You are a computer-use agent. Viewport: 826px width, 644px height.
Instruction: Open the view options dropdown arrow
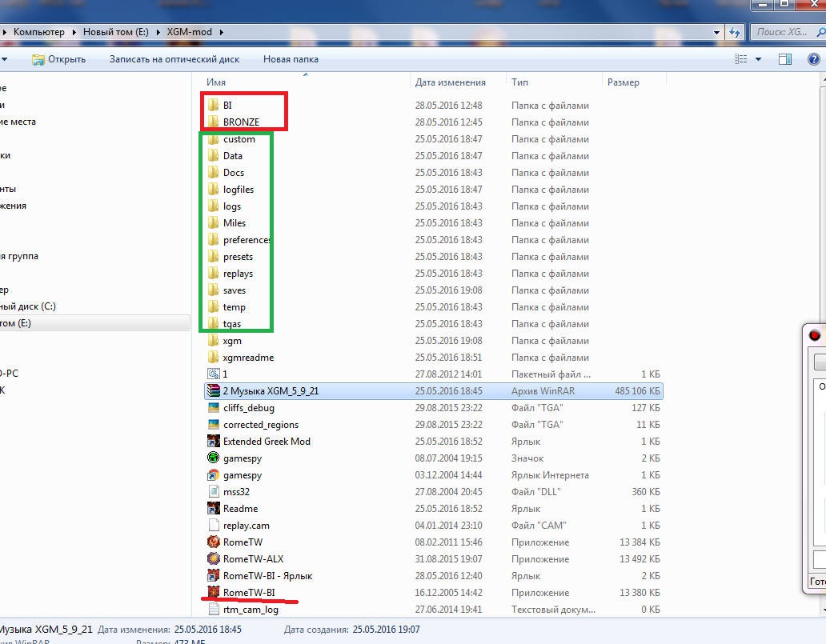click(758, 59)
